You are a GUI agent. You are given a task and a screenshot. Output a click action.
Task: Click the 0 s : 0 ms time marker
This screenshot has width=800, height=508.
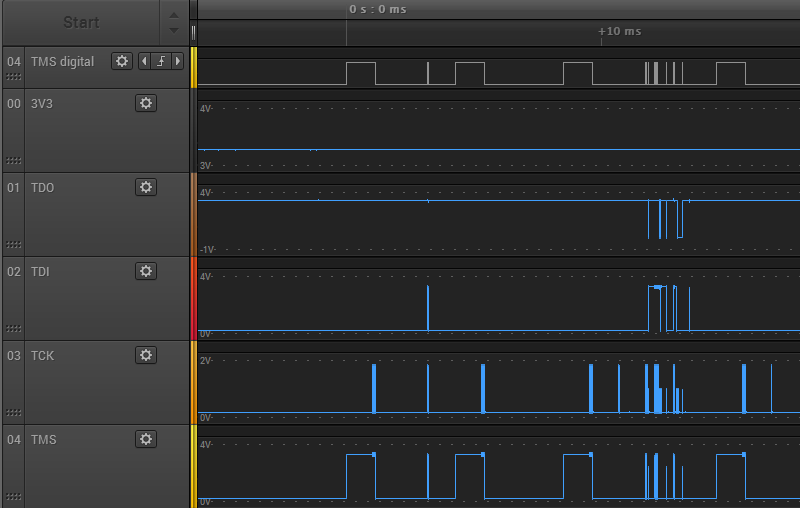pyautogui.click(x=378, y=9)
